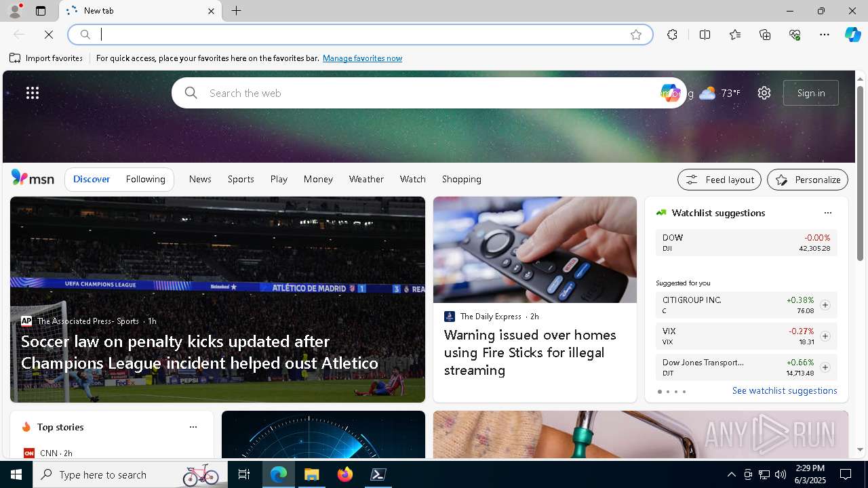Open Settings and more menu
Image resolution: width=868 pixels, height=488 pixels.
pyautogui.click(x=825, y=35)
